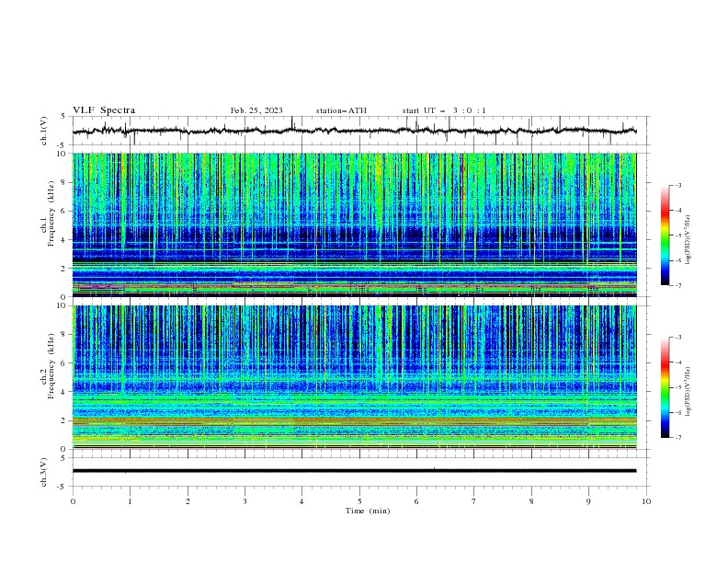Click the "ch.3(V)" axis label
Screen dimensions: 728x563
point(44,472)
